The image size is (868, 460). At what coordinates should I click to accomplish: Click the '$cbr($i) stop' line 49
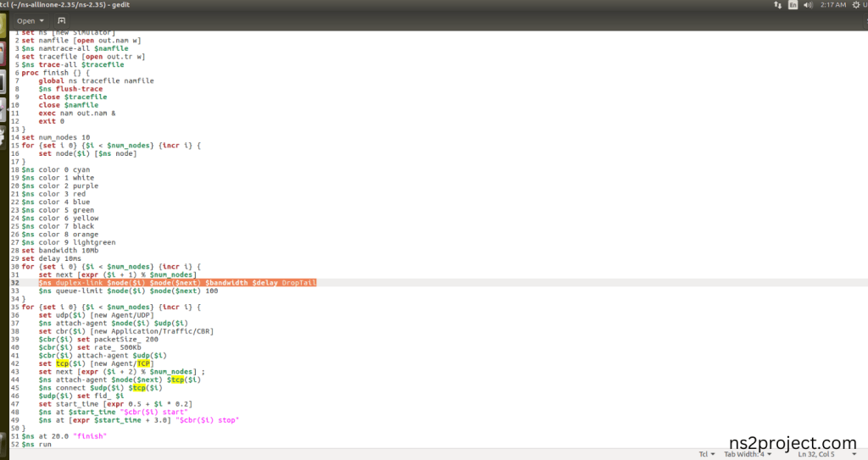(139, 420)
